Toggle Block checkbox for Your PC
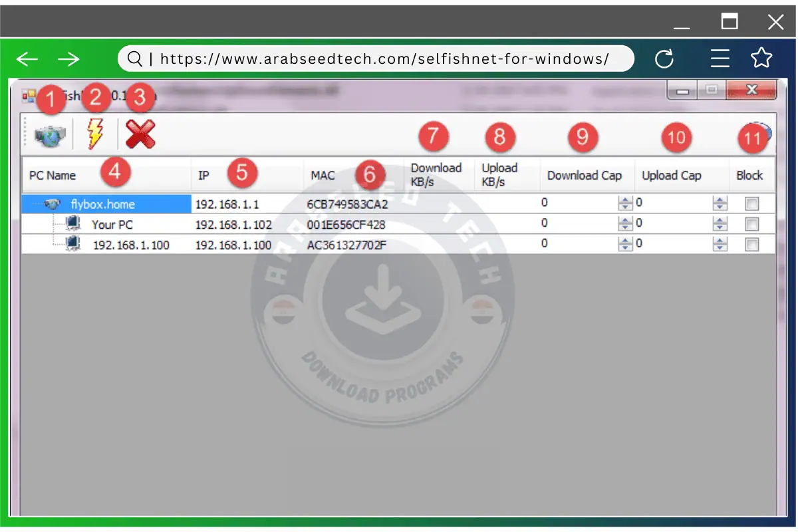798x532 pixels. pos(751,224)
